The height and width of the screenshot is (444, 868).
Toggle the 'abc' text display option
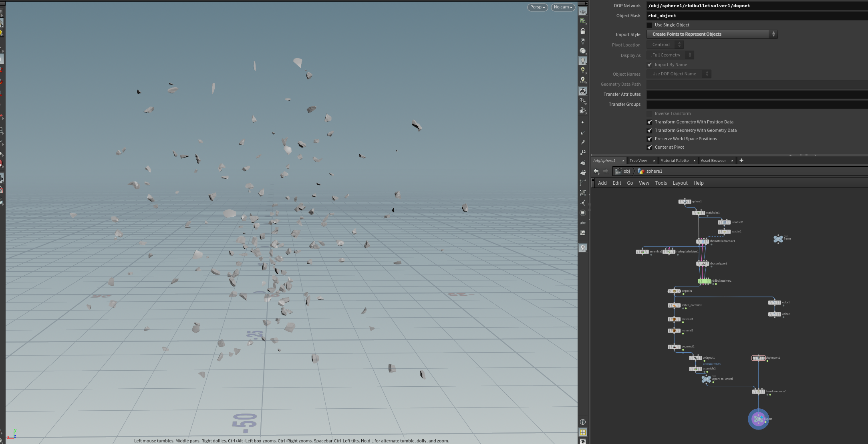pos(583,223)
